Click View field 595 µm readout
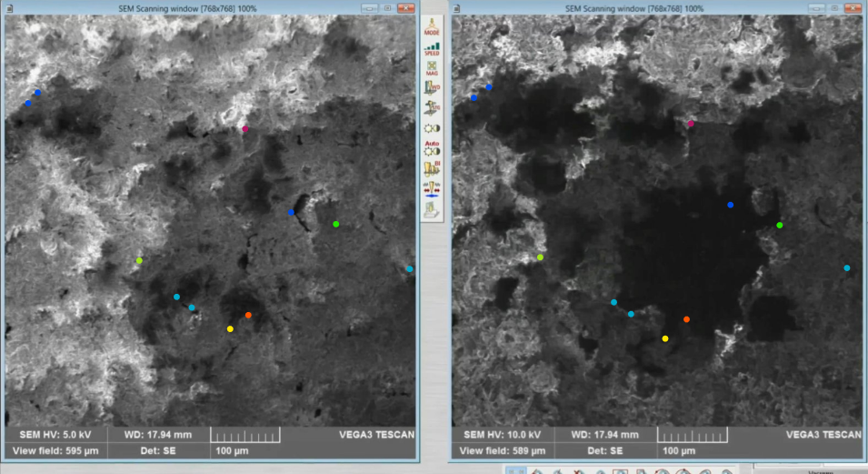The height and width of the screenshot is (474, 868). coord(55,450)
